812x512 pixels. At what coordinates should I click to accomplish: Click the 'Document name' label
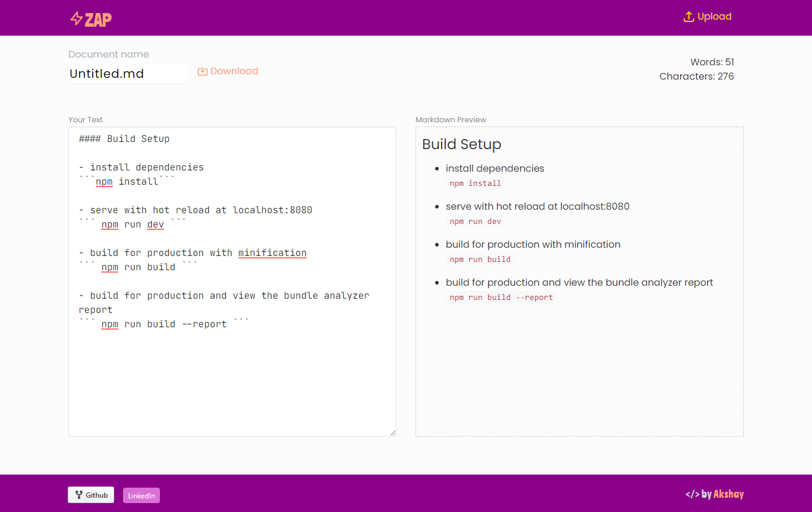point(109,55)
